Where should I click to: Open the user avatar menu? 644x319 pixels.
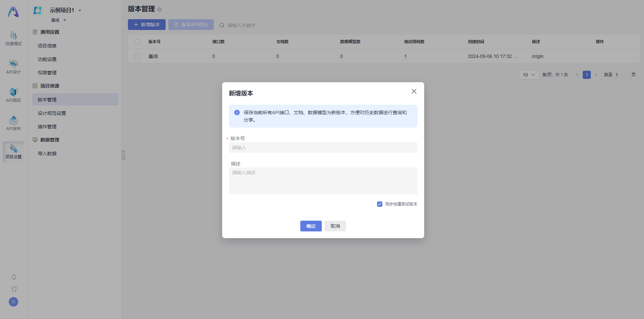13,302
